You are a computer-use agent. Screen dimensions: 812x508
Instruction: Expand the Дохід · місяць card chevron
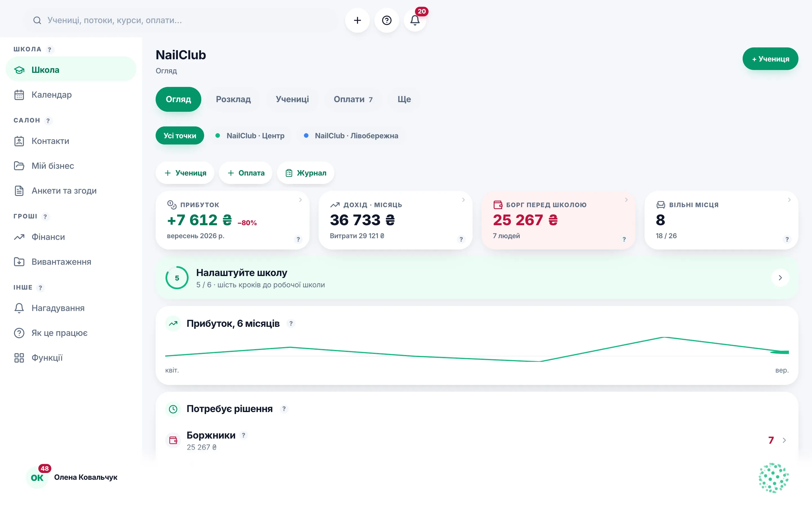464,200
